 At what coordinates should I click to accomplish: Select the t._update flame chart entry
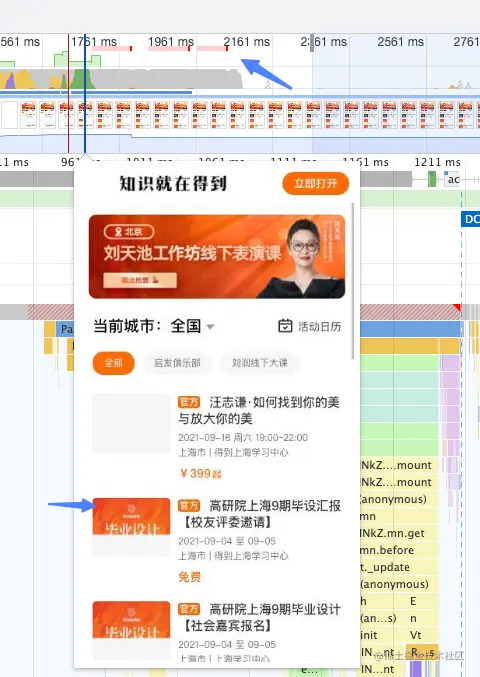click(398, 567)
